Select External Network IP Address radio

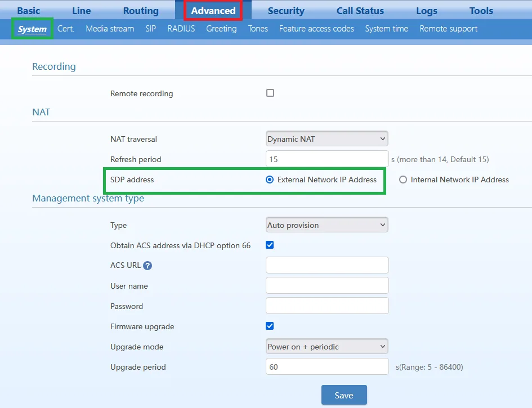coord(270,180)
